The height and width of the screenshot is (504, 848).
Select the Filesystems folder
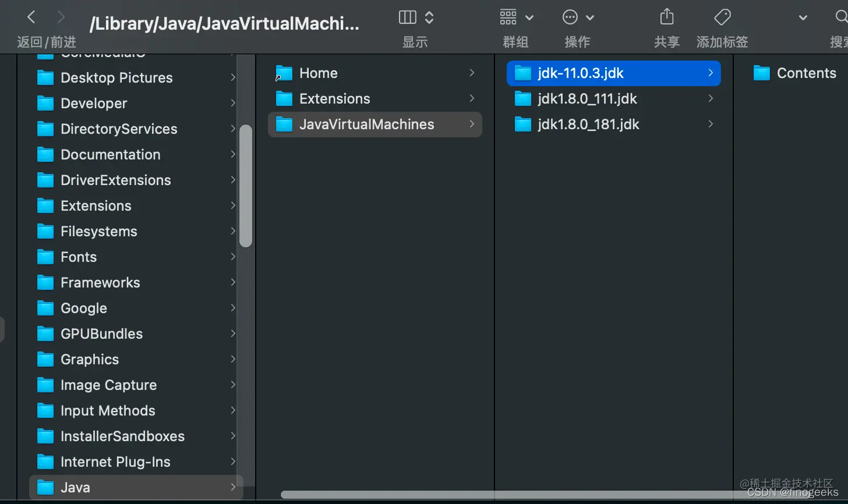[136, 231]
